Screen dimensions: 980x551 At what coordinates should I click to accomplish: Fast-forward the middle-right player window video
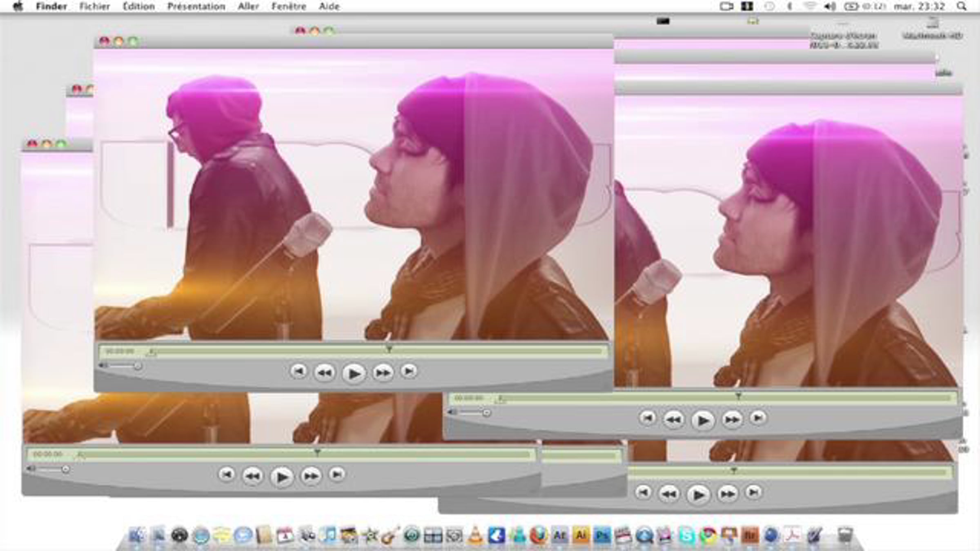[x=732, y=419]
